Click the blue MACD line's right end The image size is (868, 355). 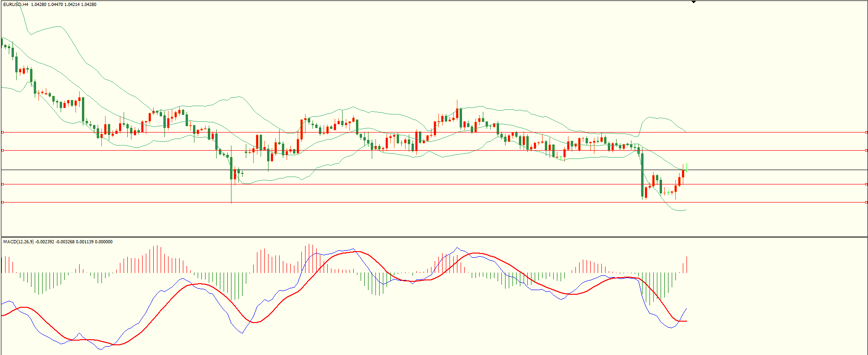point(686,309)
